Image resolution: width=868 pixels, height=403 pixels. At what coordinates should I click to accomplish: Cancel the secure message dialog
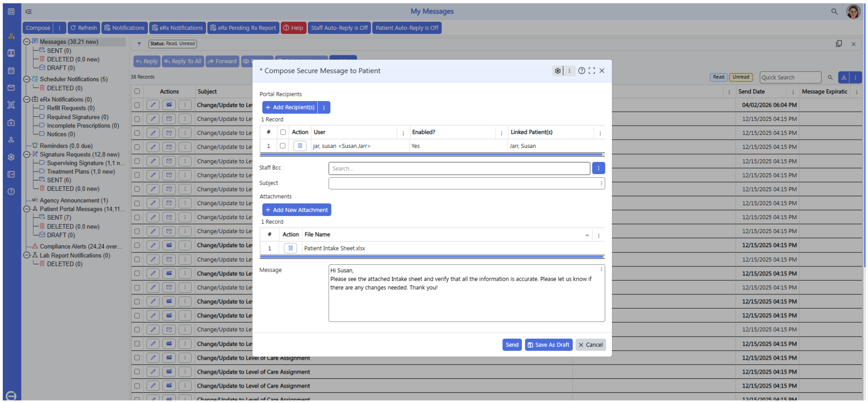[x=591, y=345]
